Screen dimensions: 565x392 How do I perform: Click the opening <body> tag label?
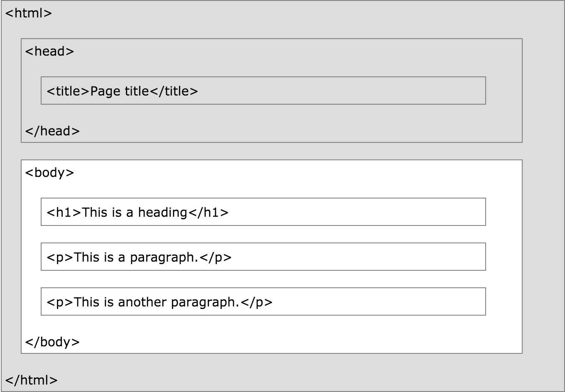tap(49, 173)
